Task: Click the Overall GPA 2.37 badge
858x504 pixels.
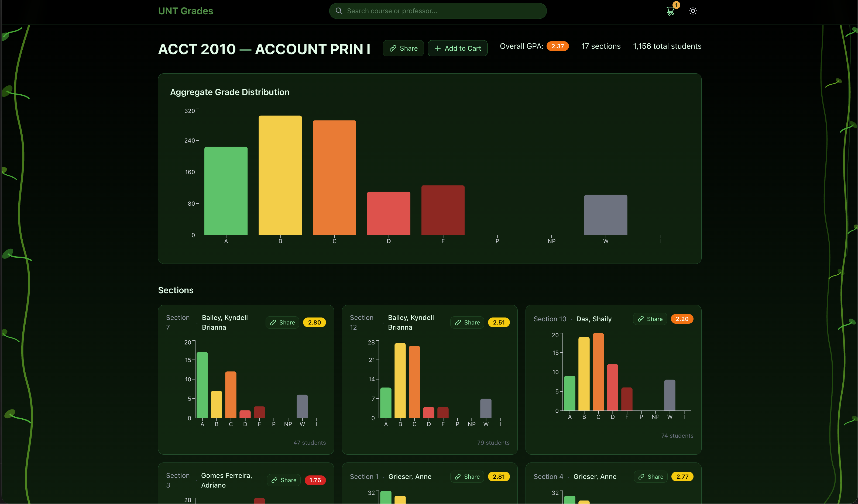Action: [557, 46]
